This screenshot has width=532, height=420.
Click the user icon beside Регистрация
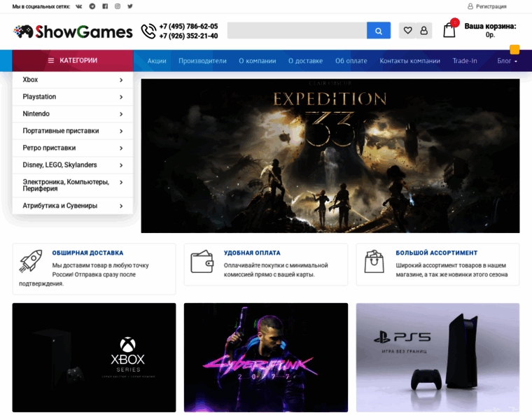(470, 6)
